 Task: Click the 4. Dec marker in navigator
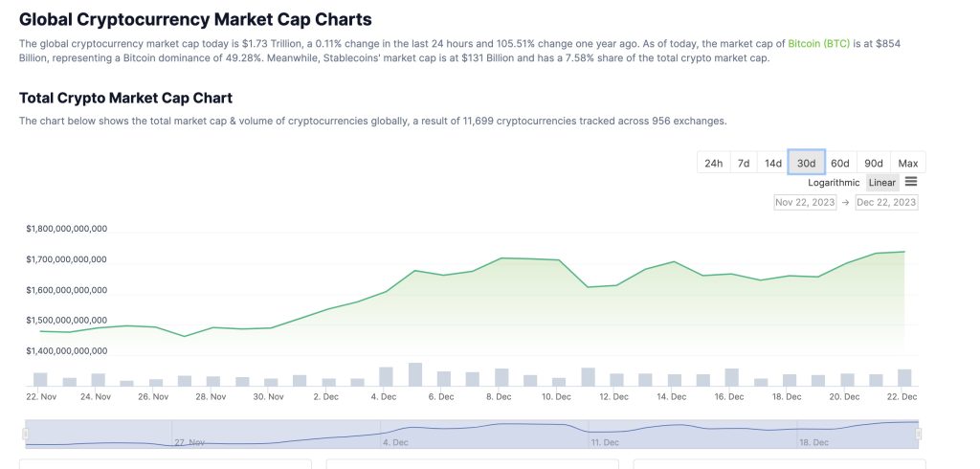click(x=394, y=443)
